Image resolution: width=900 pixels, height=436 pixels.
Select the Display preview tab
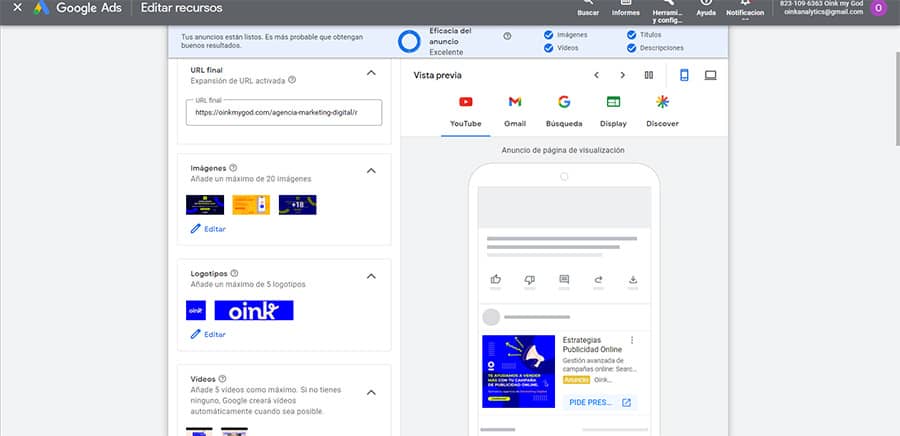tap(613, 112)
